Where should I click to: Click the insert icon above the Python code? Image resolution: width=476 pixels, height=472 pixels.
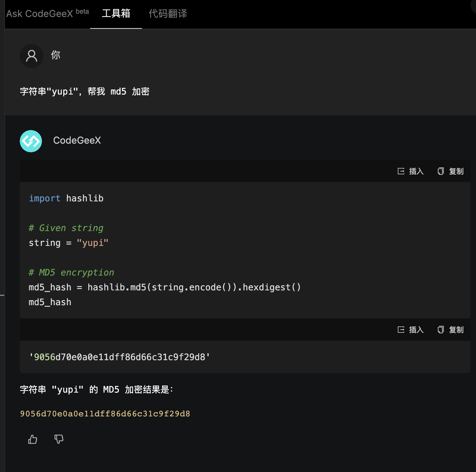[x=401, y=171]
